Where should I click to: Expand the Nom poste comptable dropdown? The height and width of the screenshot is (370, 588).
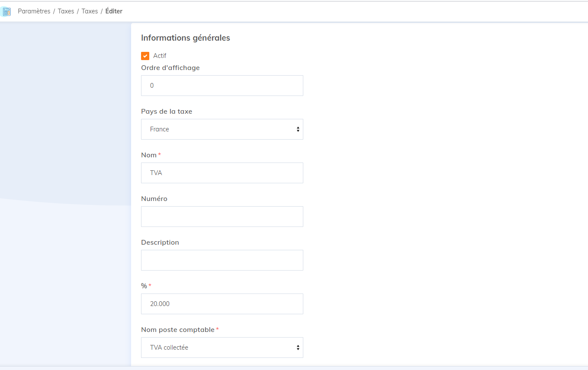(x=222, y=348)
